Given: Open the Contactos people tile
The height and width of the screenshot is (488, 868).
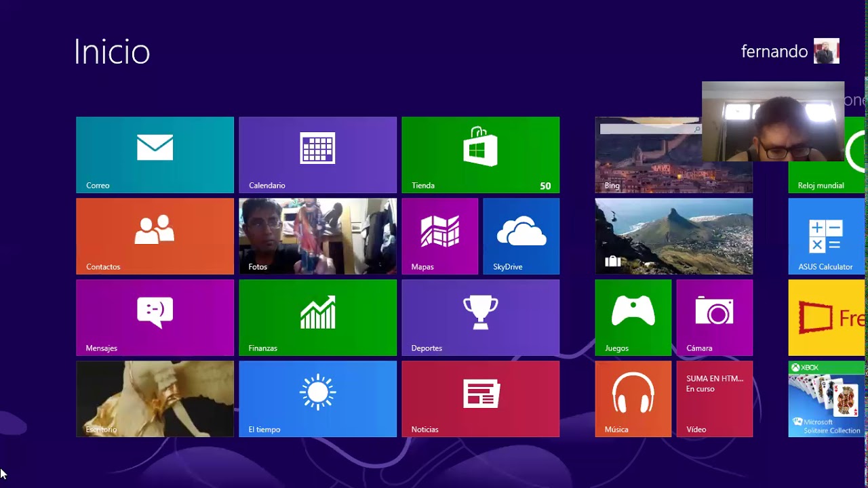Looking at the screenshot, I should click(155, 236).
